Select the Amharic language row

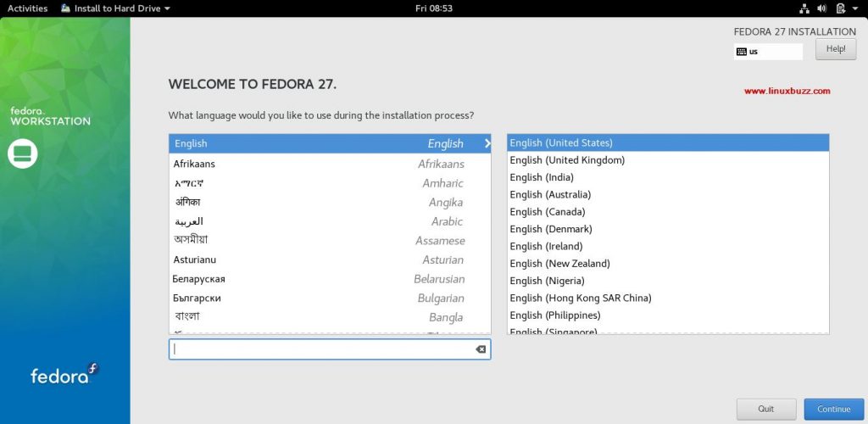(x=330, y=183)
